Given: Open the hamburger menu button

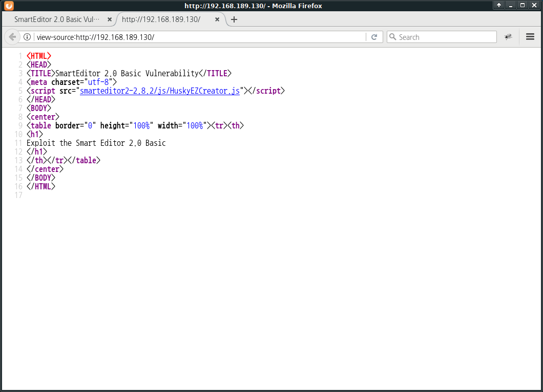Looking at the screenshot, I should (530, 37).
